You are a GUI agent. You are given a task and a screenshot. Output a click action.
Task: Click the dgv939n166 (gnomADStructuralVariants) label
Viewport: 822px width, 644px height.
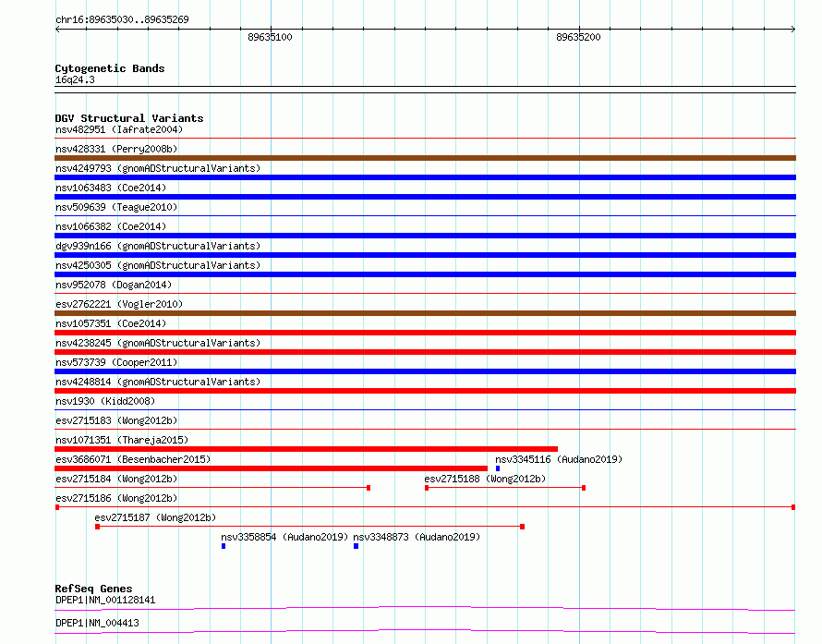coord(158,246)
